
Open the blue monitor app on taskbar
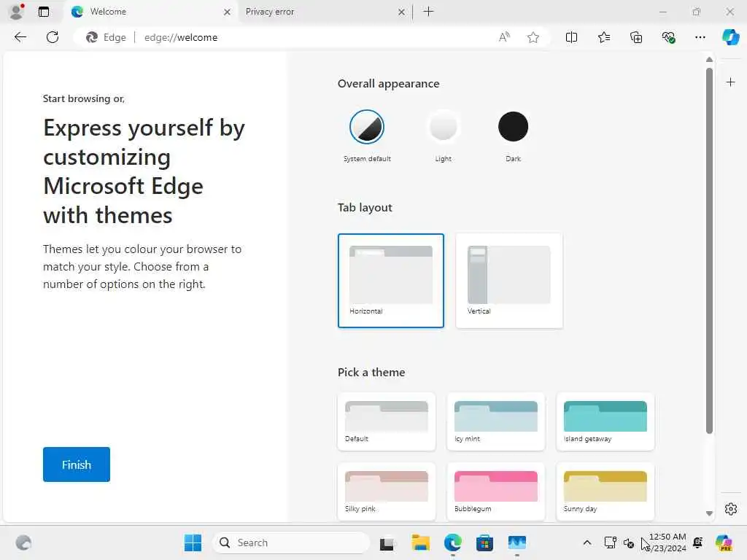517,542
